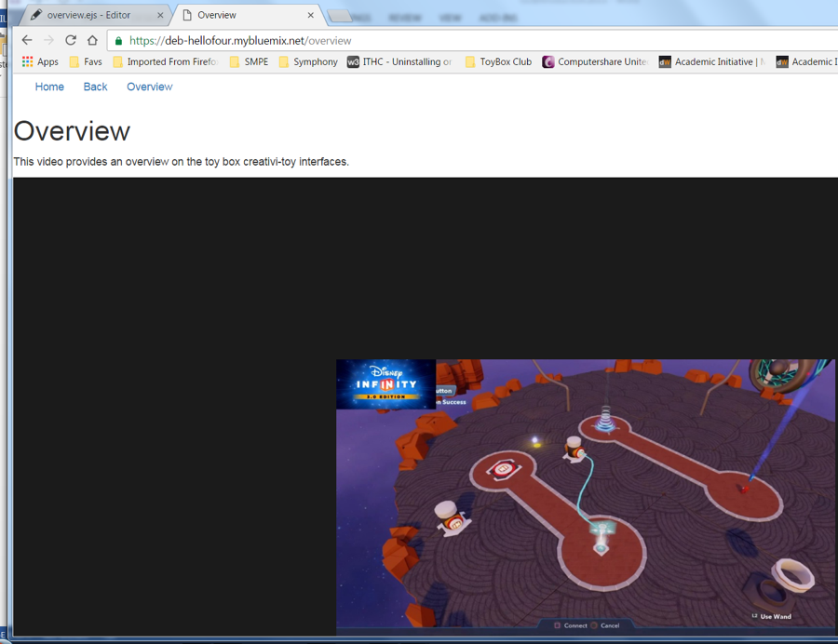Open the ToyBox Club bookmark folder
This screenshot has height=644, width=838.
(499, 61)
